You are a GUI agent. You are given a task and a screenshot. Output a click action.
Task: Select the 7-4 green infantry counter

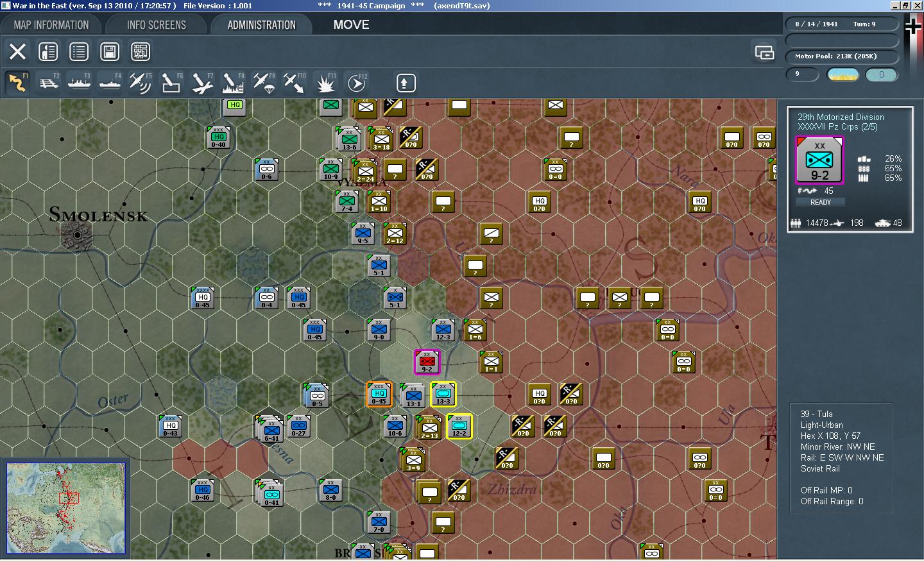point(346,201)
